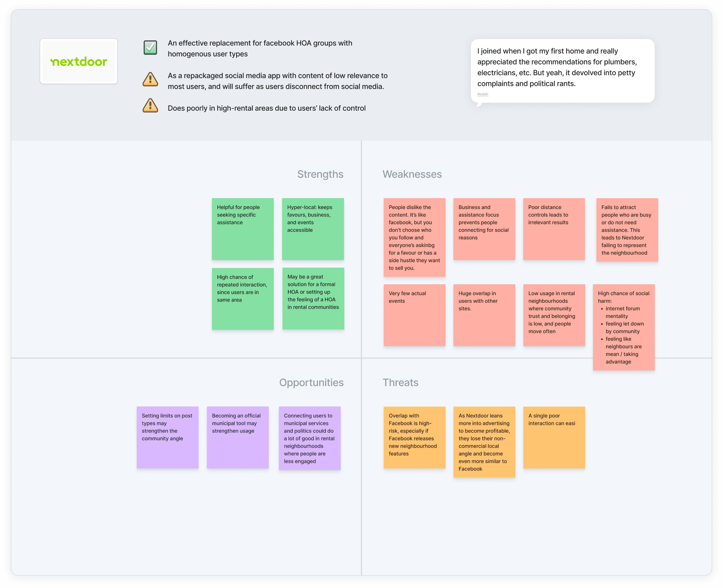Select the Strengths heading
Viewport: 723px width, 588px height.
(x=320, y=174)
